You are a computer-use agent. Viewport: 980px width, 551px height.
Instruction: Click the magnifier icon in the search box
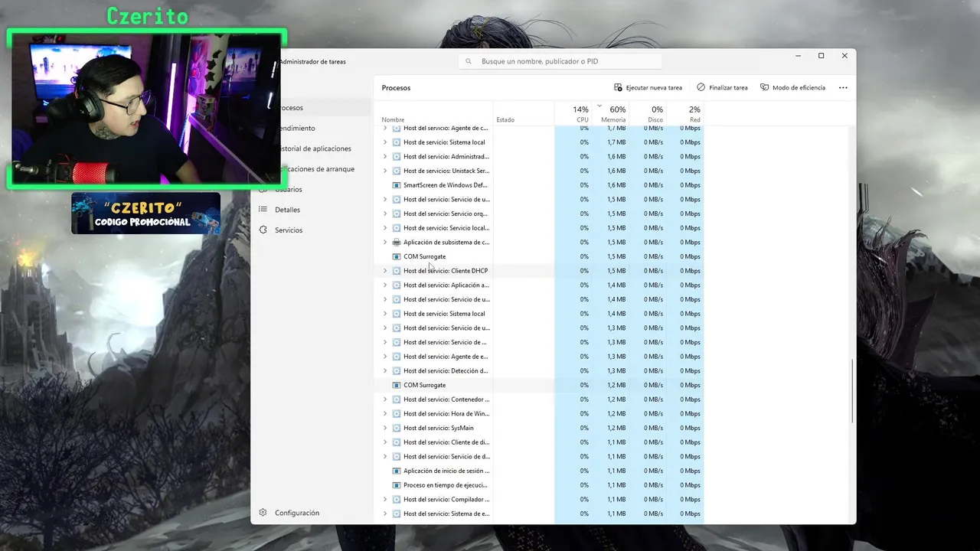coord(469,61)
